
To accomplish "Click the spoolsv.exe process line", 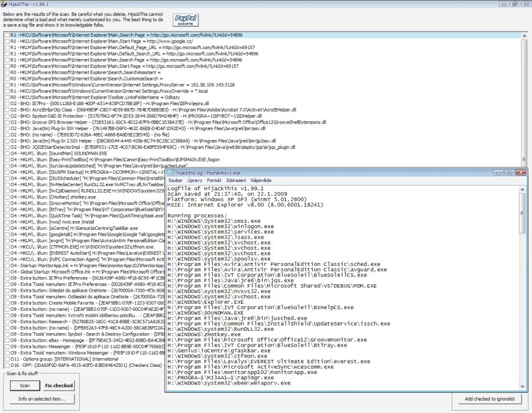I will click(x=219, y=259).
